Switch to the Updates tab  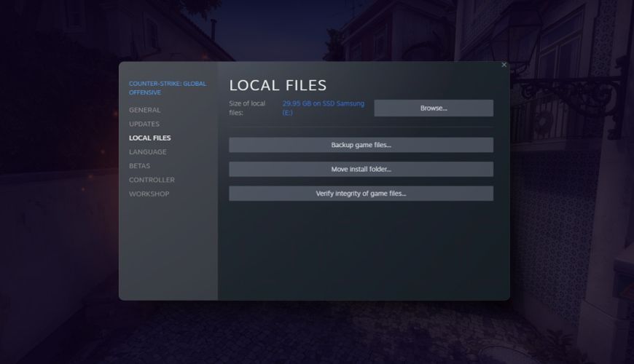tap(144, 124)
